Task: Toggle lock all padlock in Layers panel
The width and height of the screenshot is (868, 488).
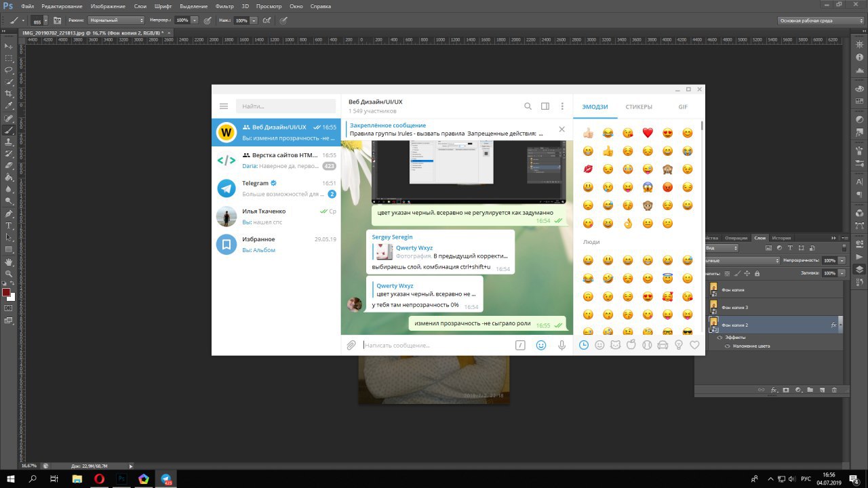Action: pos(757,273)
